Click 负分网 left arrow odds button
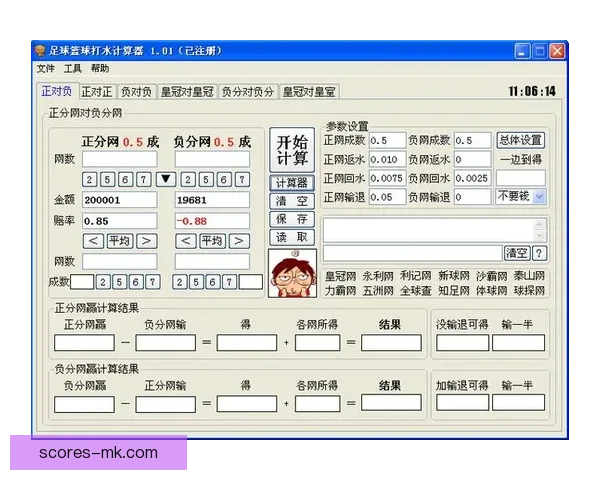 click(x=186, y=241)
